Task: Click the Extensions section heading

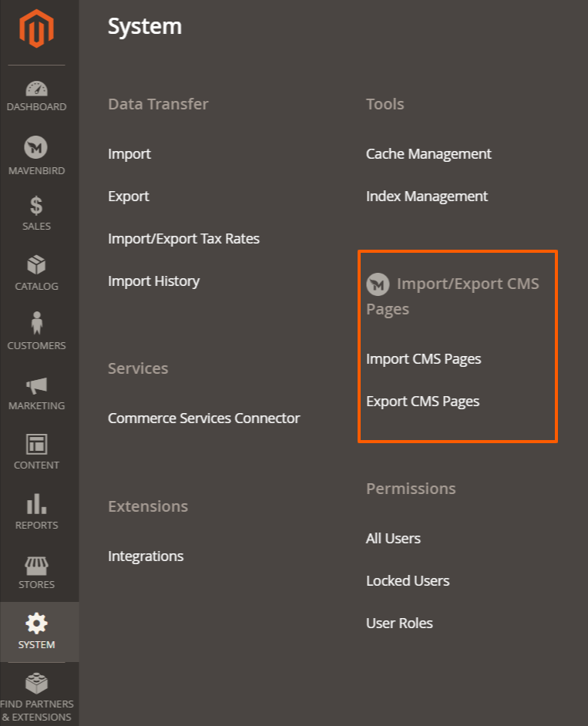Action: point(148,506)
